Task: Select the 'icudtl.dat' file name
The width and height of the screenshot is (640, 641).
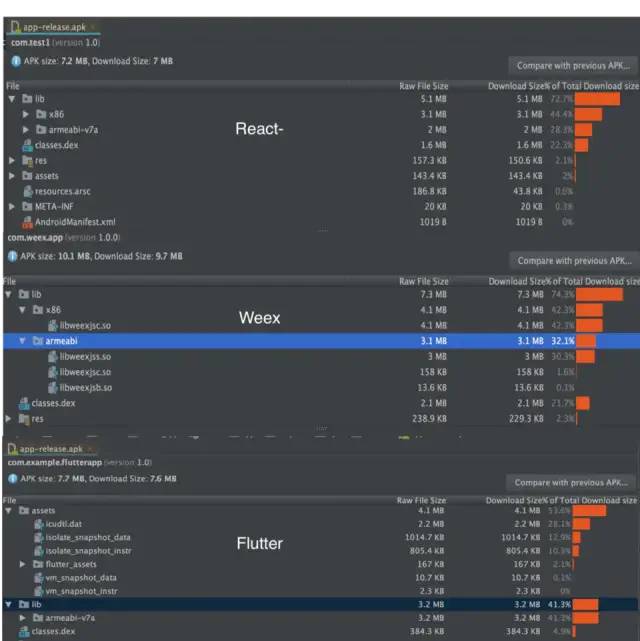Action: pos(63,524)
